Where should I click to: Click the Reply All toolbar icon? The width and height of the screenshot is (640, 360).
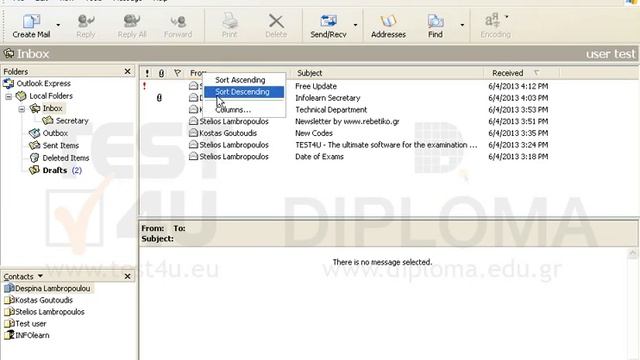pyautogui.click(x=131, y=21)
